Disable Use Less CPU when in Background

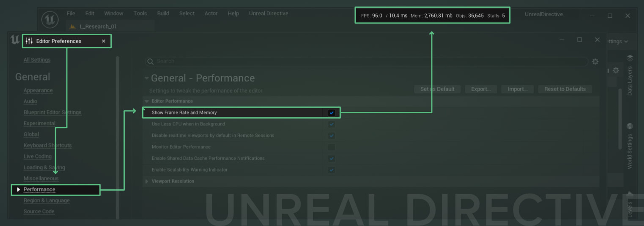[331, 124]
